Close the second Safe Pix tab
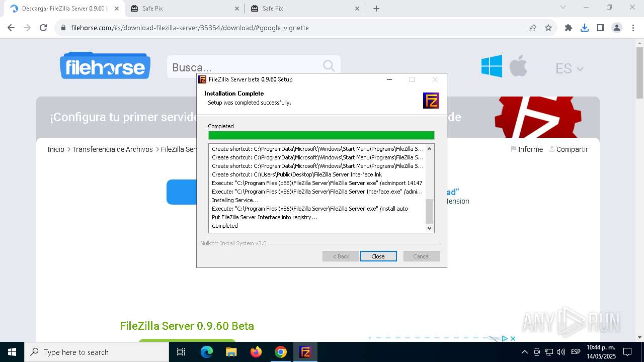The width and height of the screenshot is (644, 362). pos(358,9)
